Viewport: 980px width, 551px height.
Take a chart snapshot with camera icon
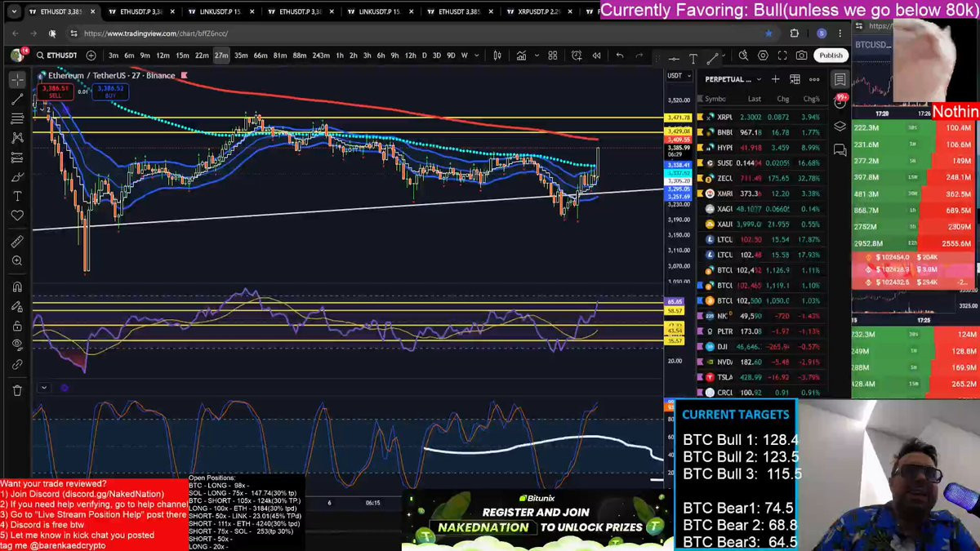coord(802,56)
